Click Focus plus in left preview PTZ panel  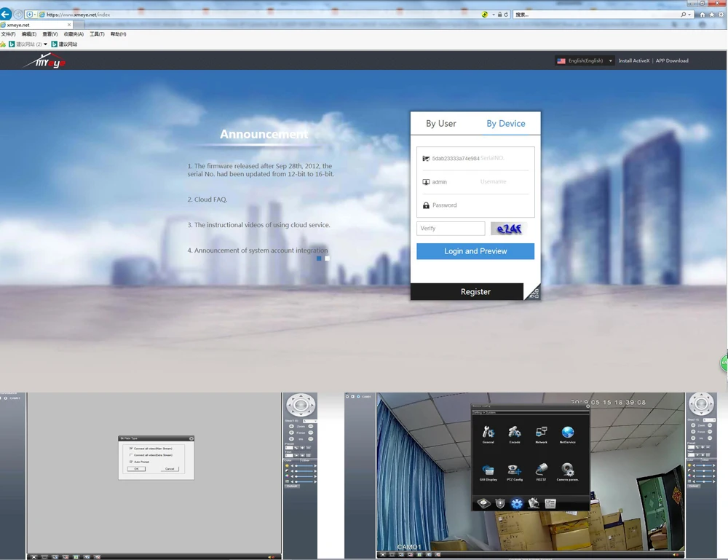pyautogui.click(x=291, y=433)
